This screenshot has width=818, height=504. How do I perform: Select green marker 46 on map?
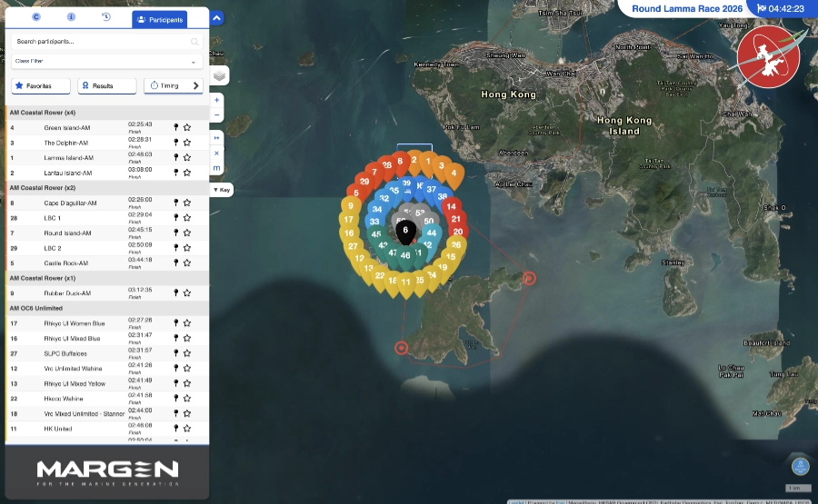point(405,257)
